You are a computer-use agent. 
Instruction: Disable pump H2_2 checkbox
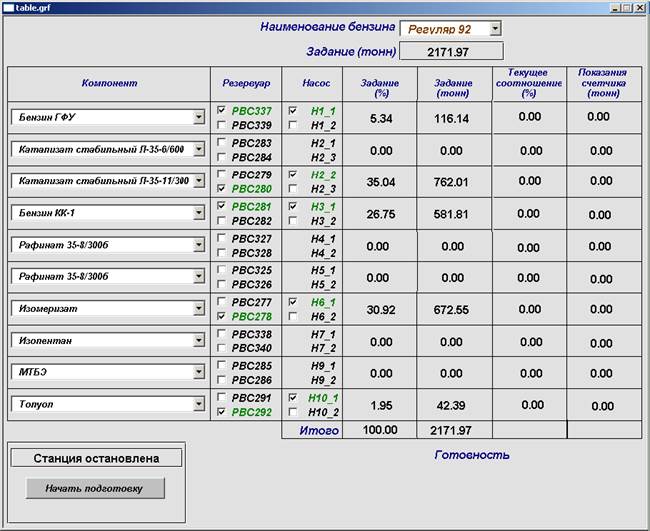click(292, 174)
